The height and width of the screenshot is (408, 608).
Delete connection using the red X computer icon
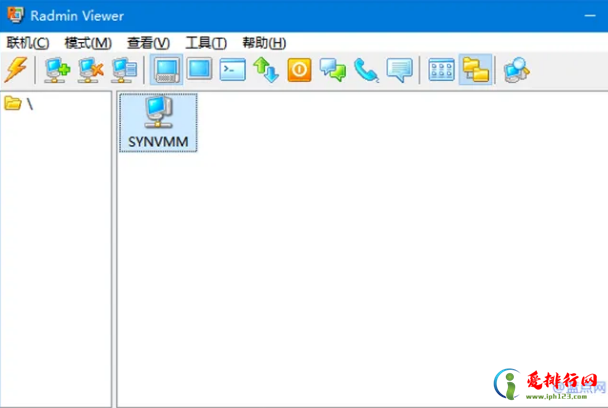91,69
